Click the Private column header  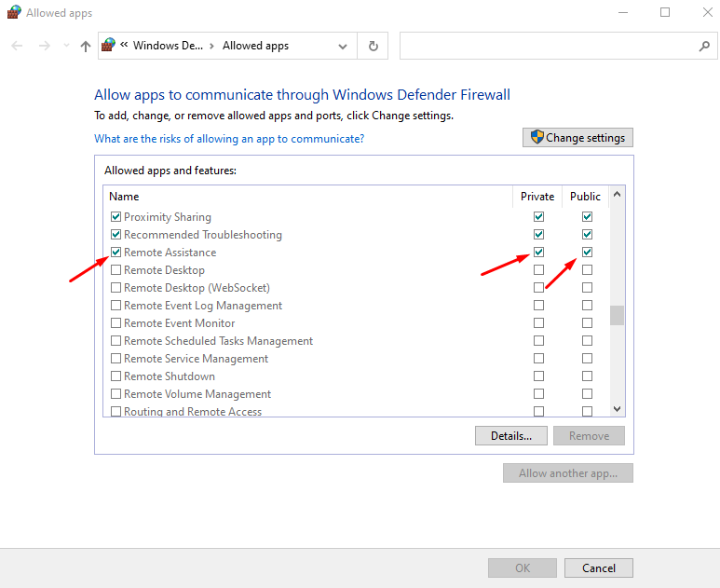(x=537, y=197)
